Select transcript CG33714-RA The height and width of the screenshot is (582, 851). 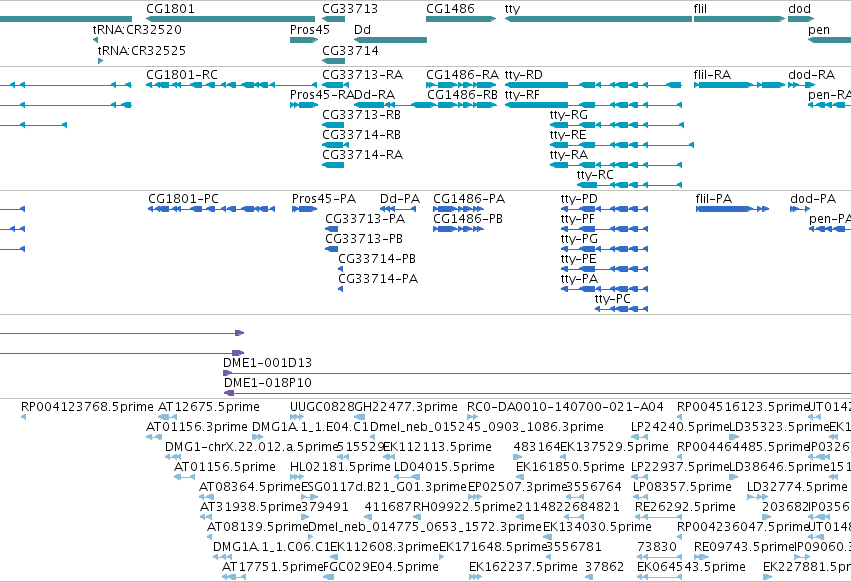333,165
